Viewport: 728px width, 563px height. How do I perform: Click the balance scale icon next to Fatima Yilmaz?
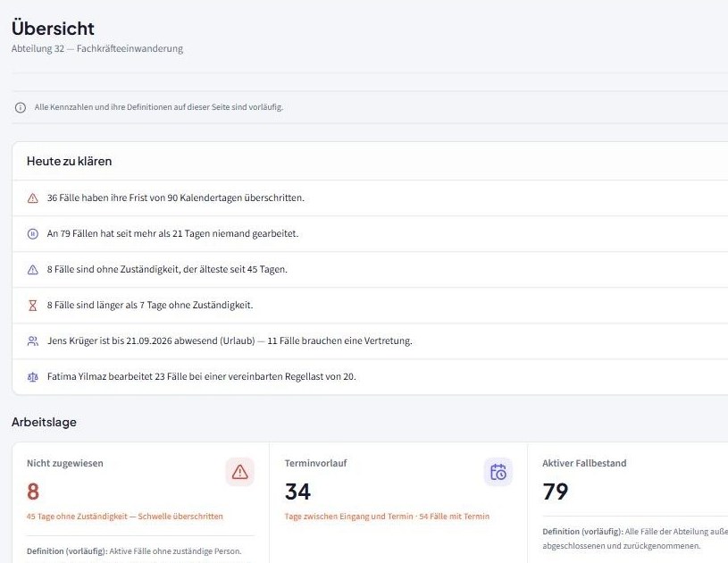(32, 377)
